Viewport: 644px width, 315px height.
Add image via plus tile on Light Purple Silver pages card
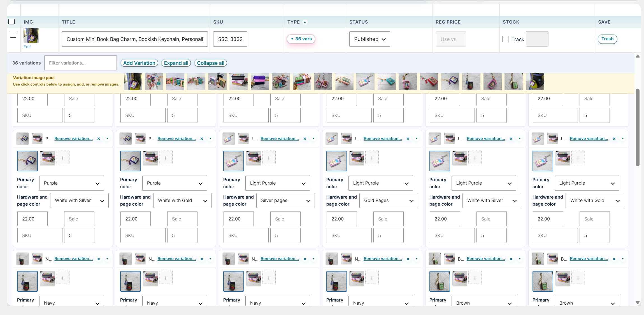coord(269,158)
